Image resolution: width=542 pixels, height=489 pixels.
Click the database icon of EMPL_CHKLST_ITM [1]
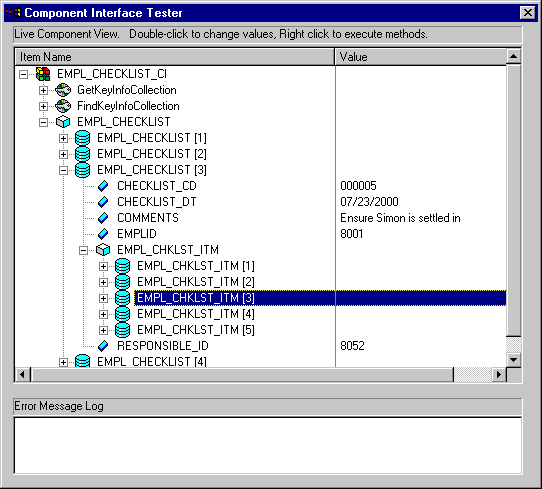123,266
